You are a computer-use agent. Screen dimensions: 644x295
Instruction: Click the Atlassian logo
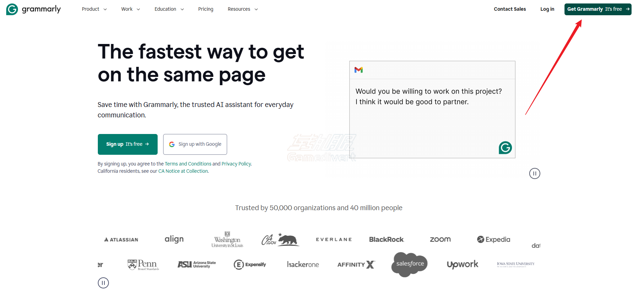pos(121,240)
